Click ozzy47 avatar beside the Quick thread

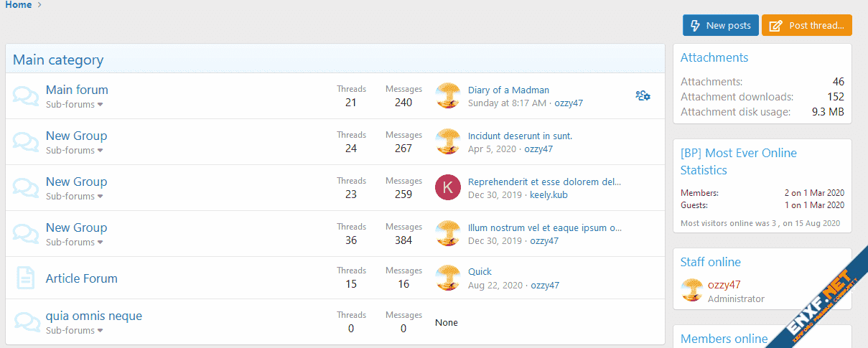tap(447, 278)
